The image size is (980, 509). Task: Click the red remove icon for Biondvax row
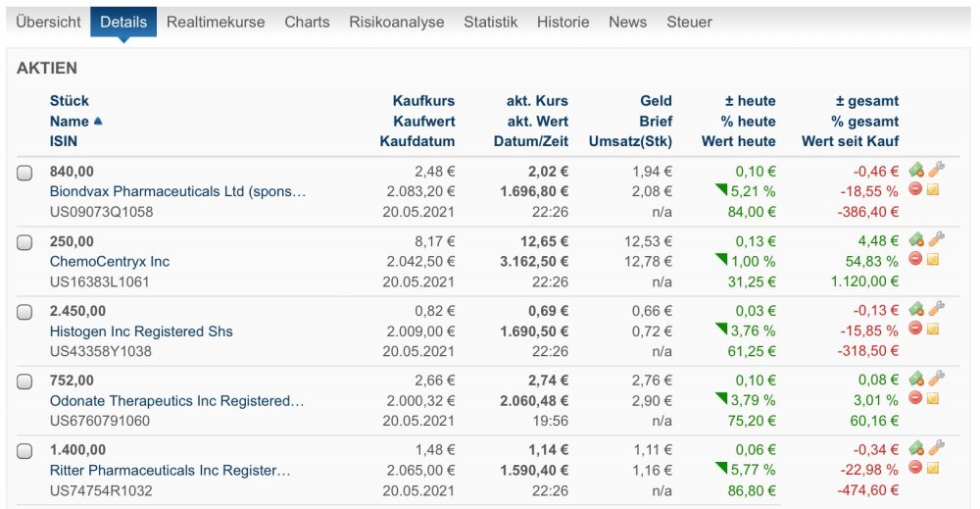coord(915,189)
